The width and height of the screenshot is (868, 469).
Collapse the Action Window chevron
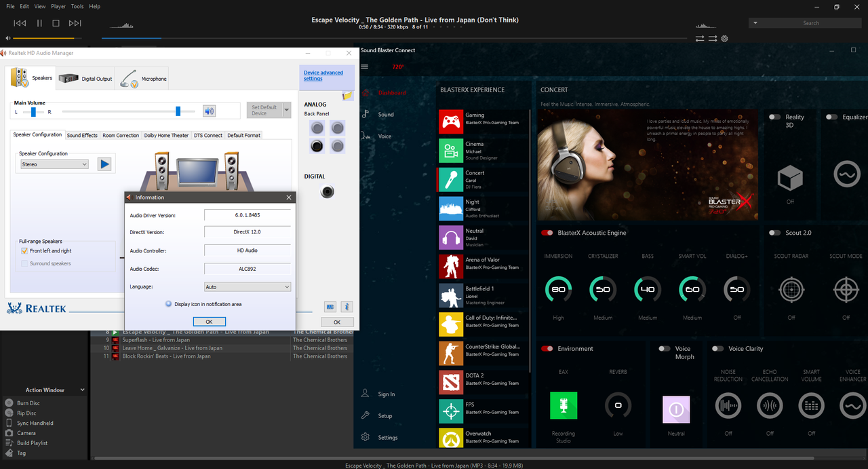(83, 390)
